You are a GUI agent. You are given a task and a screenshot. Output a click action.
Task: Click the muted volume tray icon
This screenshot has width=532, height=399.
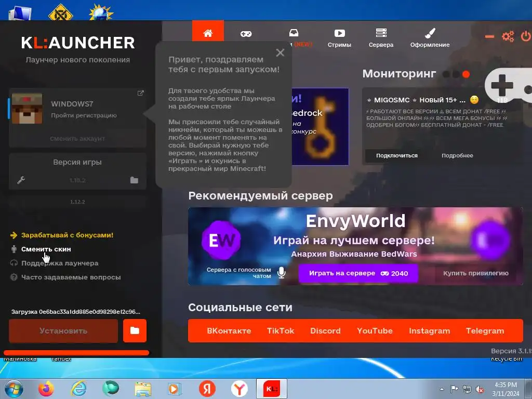[x=480, y=390]
